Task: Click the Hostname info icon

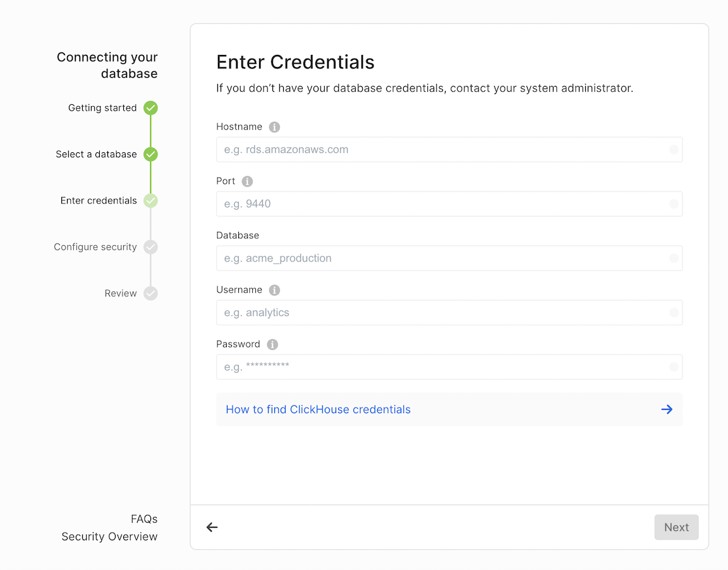Action: pos(274,127)
